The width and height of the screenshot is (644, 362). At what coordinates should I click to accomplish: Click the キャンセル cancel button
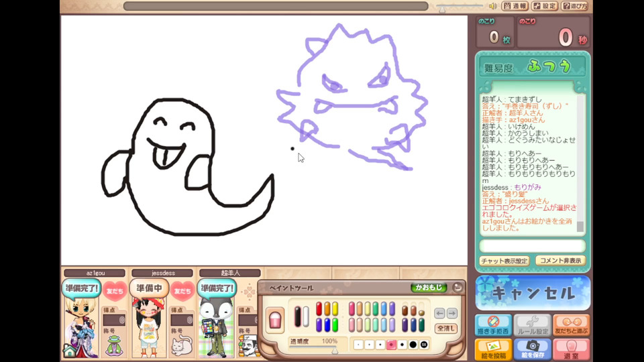(x=533, y=293)
